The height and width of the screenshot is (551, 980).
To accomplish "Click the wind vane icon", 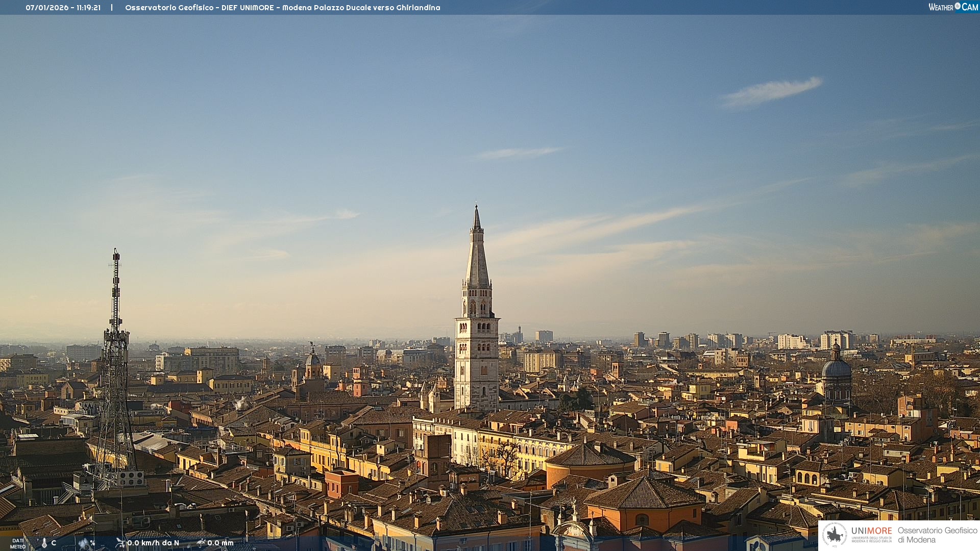I will [120, 543].
